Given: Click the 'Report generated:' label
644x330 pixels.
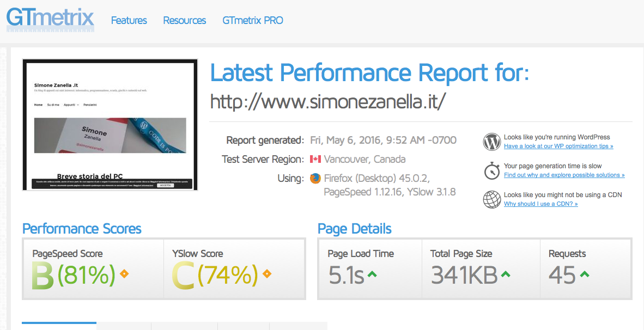Looking at the screenshot, I should click(265, 140).
